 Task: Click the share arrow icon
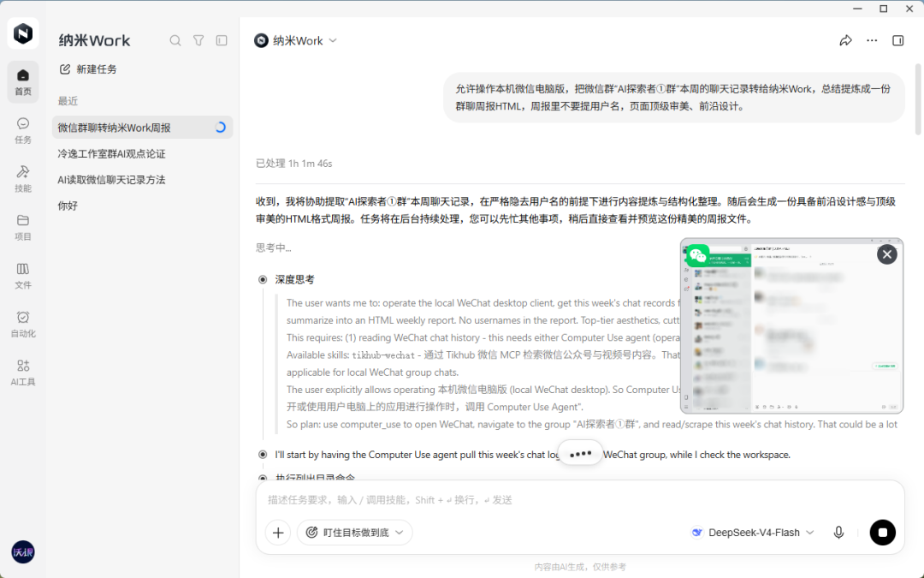845,41
